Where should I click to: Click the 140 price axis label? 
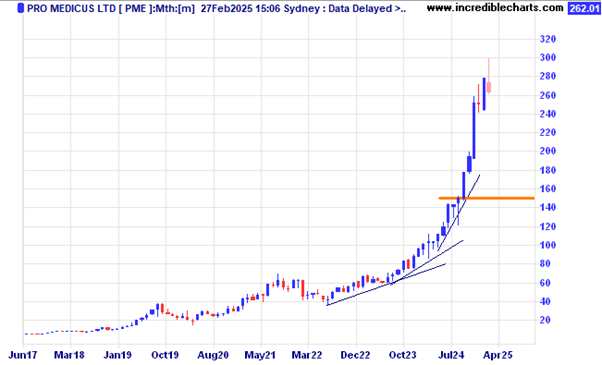coord(548,207)
